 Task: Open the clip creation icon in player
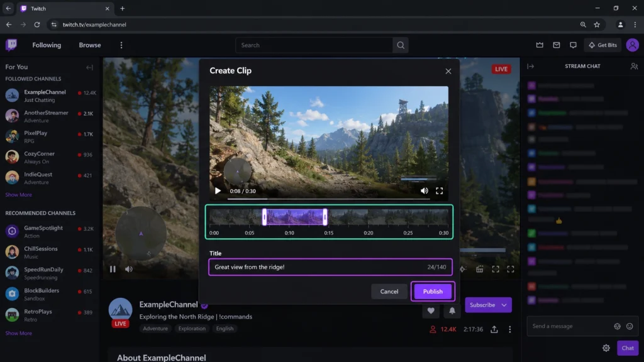479,269
